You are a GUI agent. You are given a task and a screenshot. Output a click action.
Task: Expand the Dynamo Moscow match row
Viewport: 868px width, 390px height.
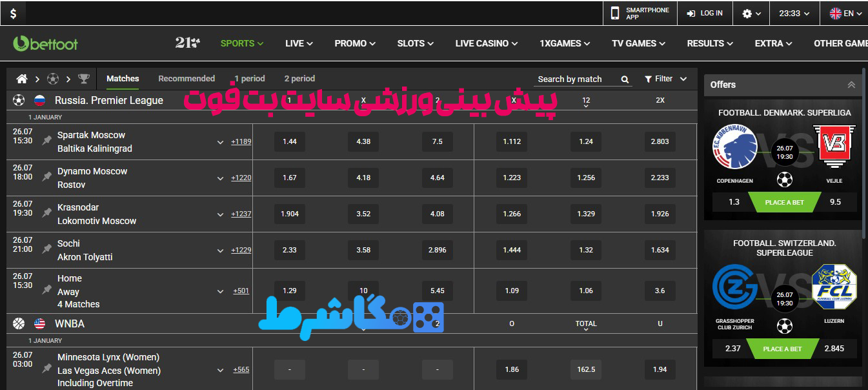point(221,178)
